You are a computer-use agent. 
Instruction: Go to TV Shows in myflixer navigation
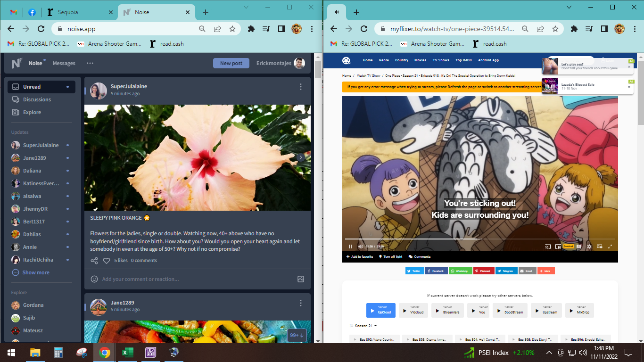tap(441, 60)
